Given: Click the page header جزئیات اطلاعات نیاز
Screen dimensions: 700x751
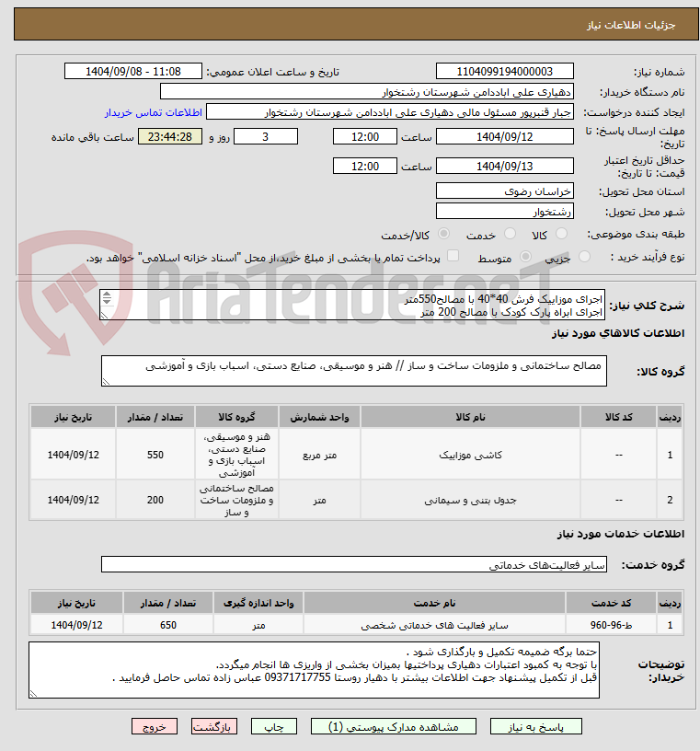Looking at the screenshot, I should 631,25.
